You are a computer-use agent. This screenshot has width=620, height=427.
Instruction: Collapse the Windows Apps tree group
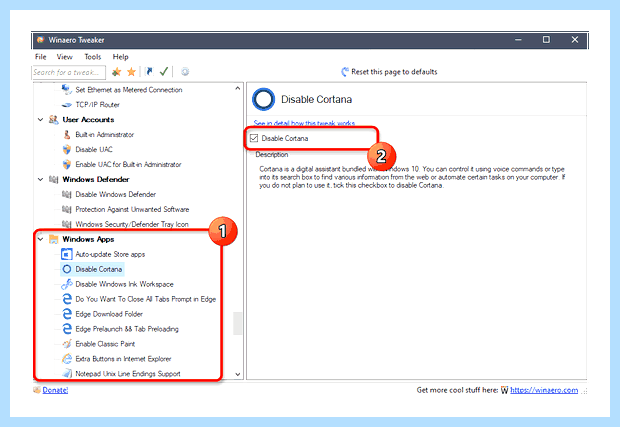(40, 239)
